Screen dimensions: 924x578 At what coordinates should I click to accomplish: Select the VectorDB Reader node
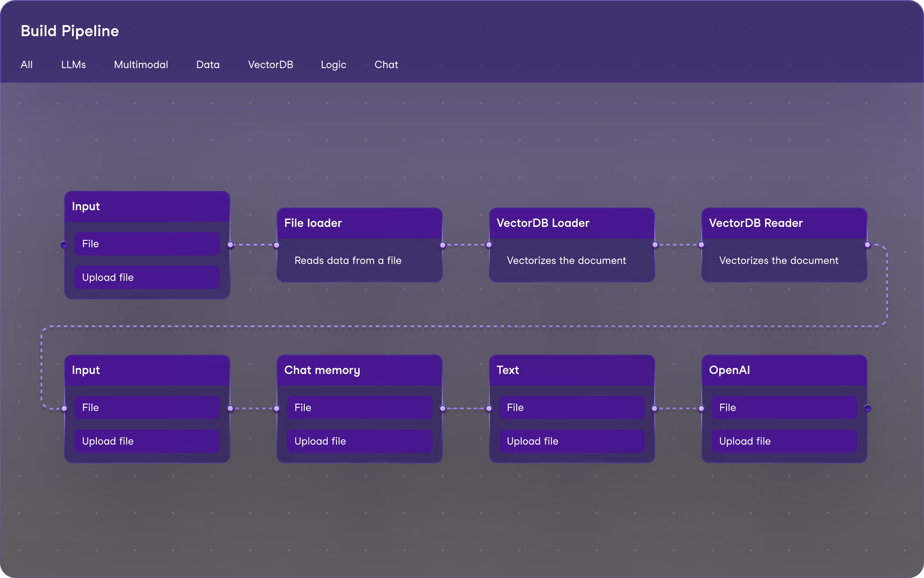click(784, 223)
